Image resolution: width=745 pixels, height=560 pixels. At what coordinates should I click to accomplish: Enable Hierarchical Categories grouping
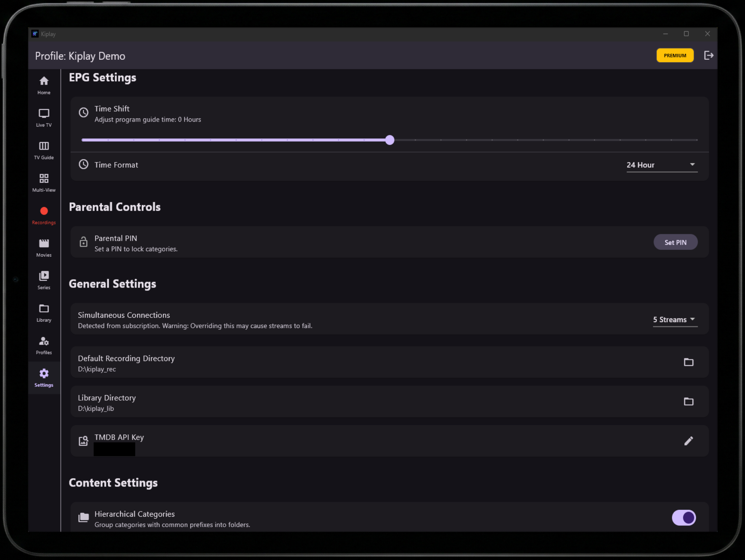click(684, 517)
